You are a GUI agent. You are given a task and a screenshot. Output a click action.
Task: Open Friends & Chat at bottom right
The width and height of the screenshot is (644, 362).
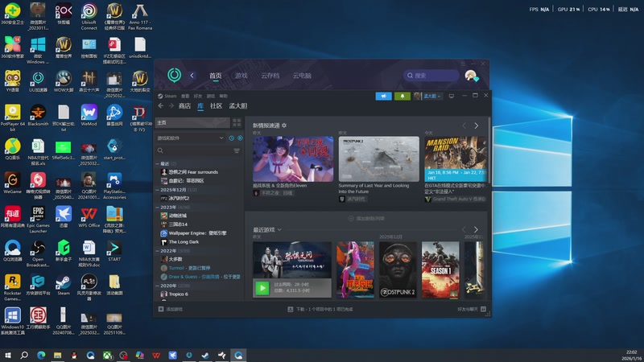472,309
